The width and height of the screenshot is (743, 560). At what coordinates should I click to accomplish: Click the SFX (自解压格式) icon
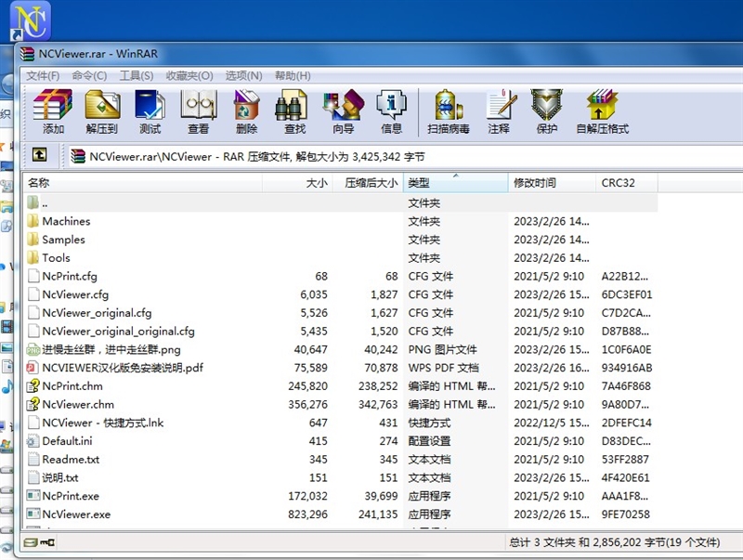(x=602, y=111)
